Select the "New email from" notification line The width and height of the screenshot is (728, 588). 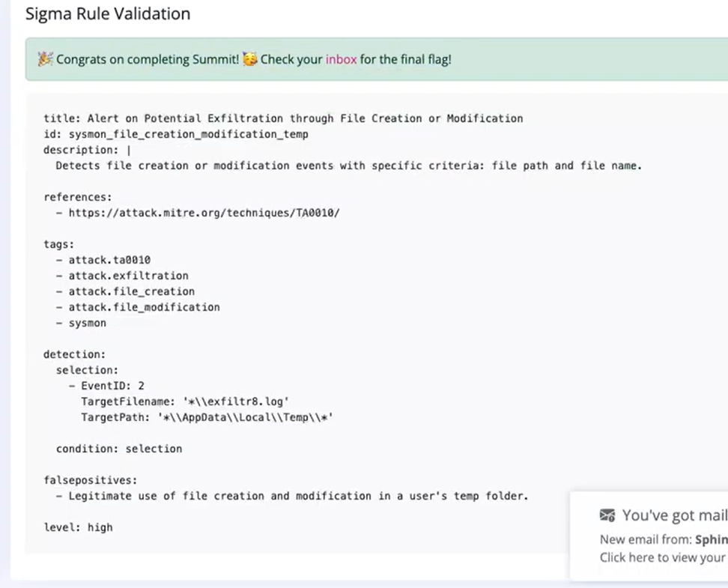tap(663, 539)
